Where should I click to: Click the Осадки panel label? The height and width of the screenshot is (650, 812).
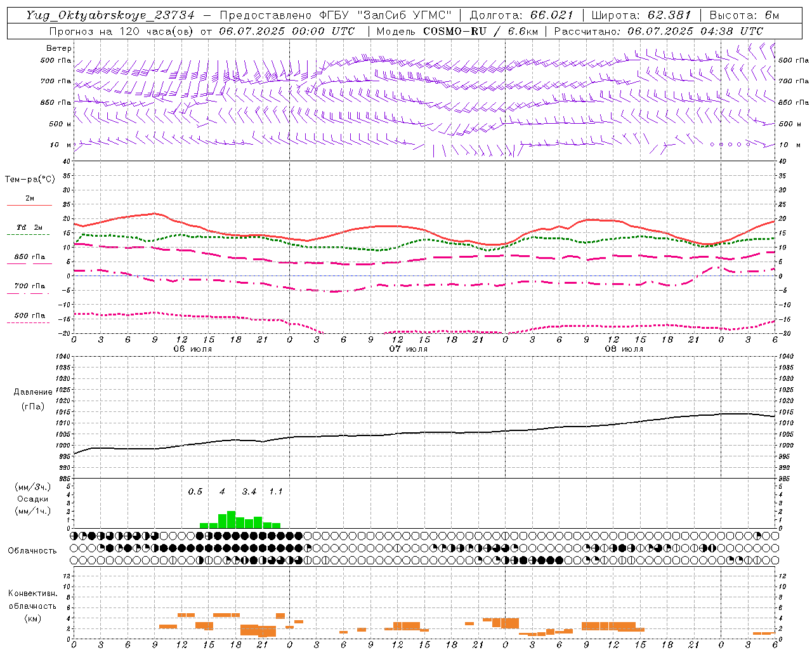[x=33, y=499]
